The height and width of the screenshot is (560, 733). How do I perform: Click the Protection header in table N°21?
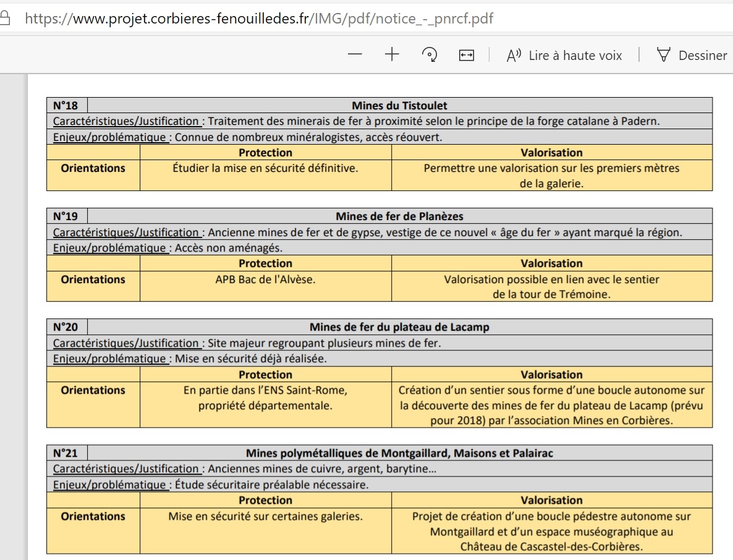[265, 500]
